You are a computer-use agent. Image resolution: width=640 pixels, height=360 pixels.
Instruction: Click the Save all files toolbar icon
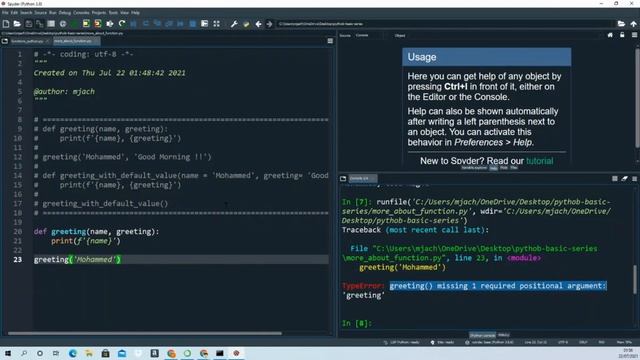[40, 24]
